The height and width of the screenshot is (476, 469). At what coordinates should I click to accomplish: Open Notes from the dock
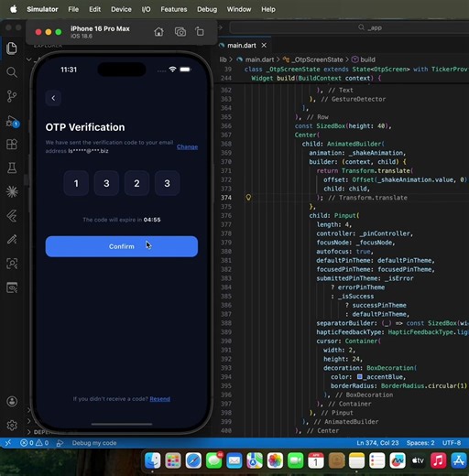(x=356, y=460)
